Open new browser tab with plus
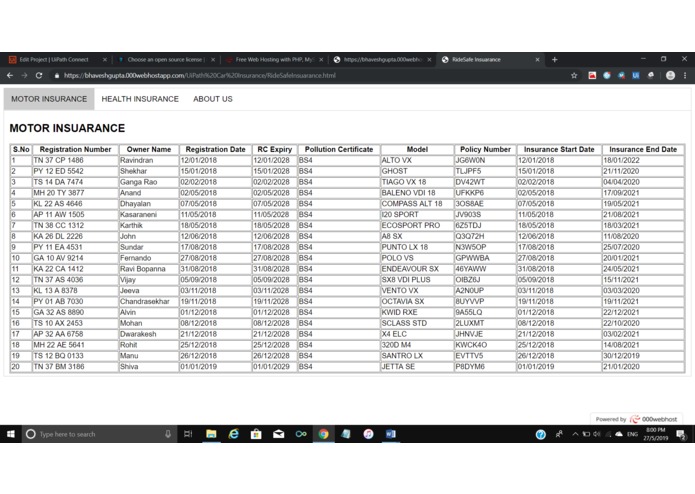Viewport: 695px width, 494px height. (x=554, y=60)
